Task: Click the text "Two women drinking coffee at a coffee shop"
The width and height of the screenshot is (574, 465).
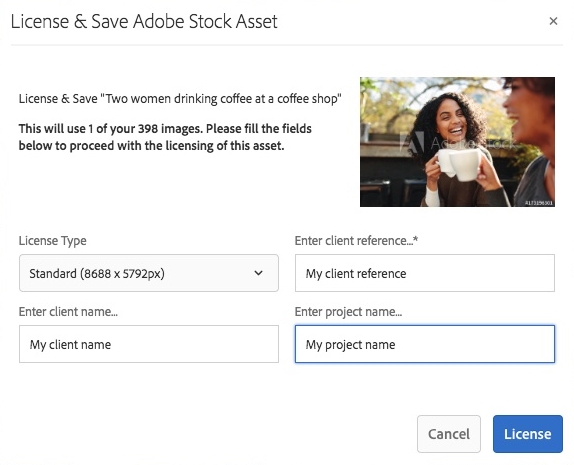Action: [x=221, y=98]
